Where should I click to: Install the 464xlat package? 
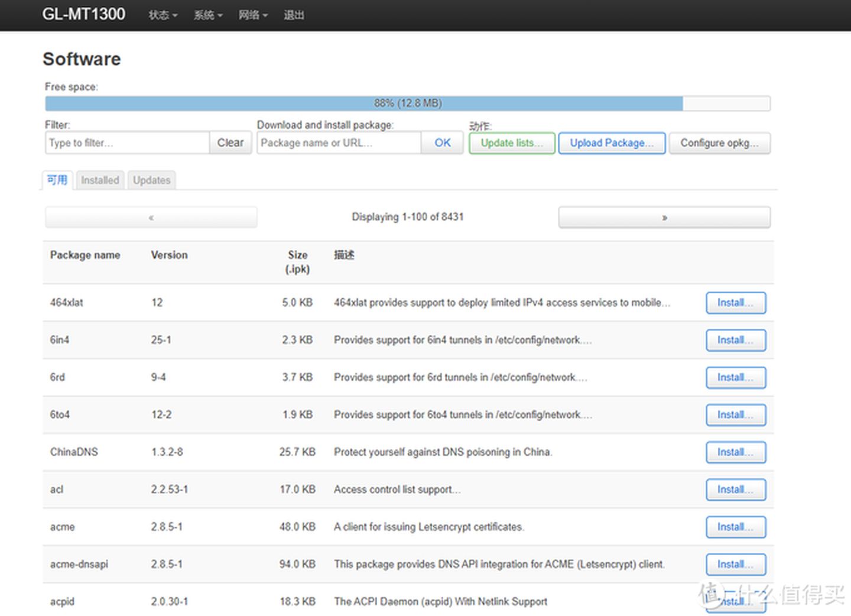[735, 303]
